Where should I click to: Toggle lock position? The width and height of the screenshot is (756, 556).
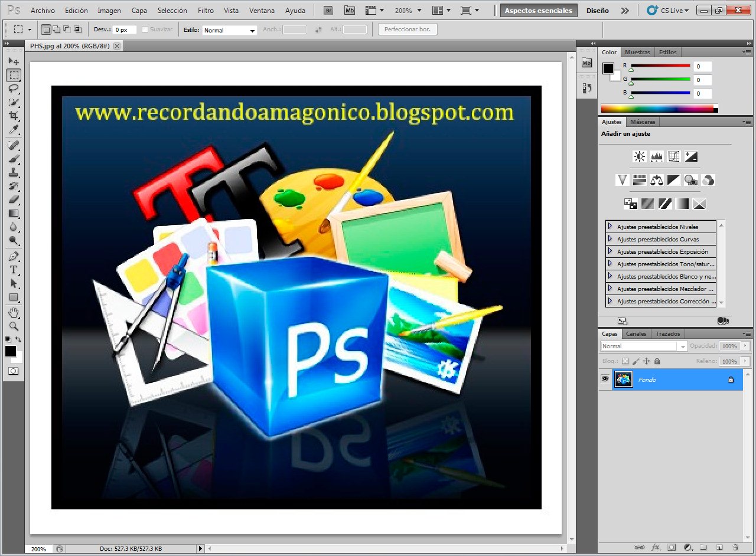pos(646,361)
